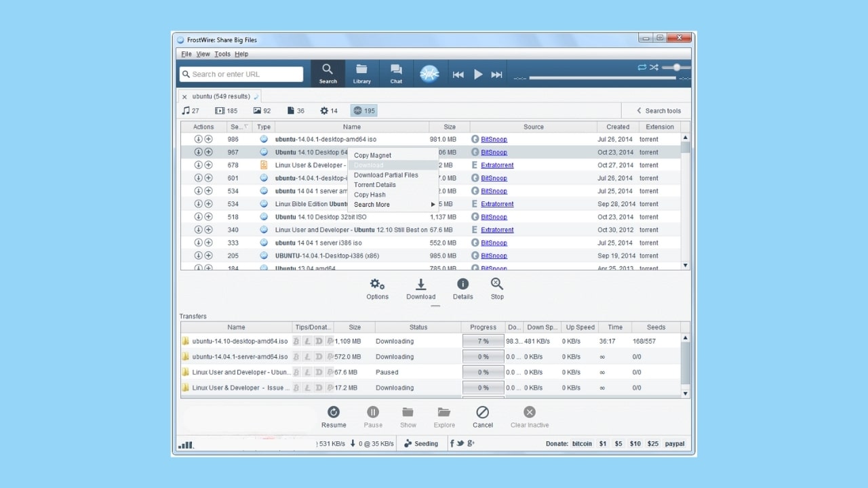
Task: Filter results by images, 92 items
Action: 262,110
